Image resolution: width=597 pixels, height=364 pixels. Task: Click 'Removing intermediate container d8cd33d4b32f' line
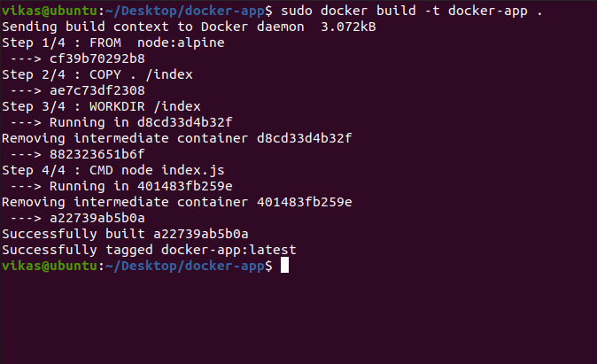point(176,138)
